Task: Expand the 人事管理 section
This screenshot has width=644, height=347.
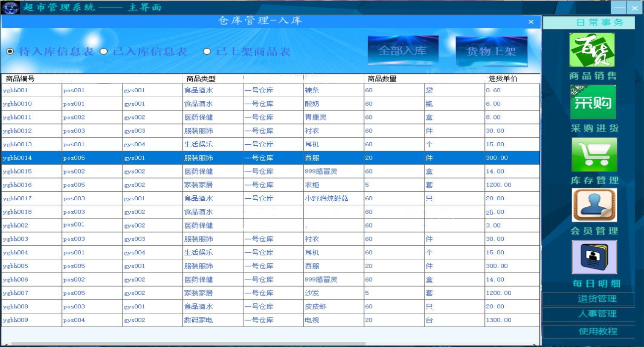Action: 589,314
